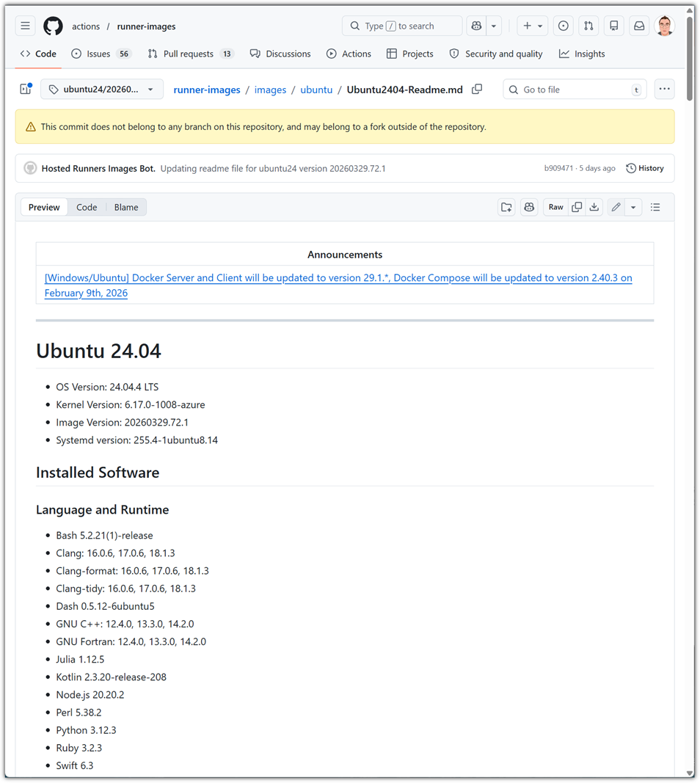Select the Preview view
Screen dimensions: 700x783
(x=44, y=207)
